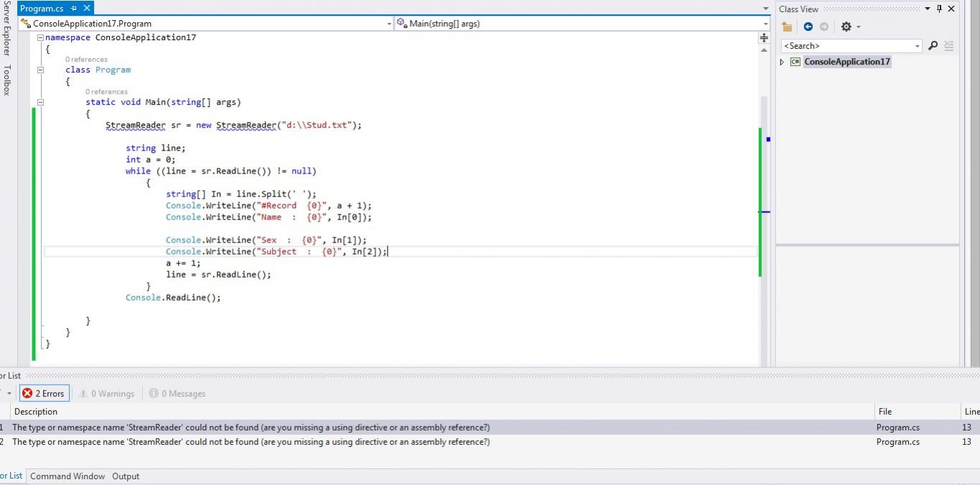Screen dimensions: 980x485
Task: Toggle the 2 Errors filter
Action: tap(44, 393)
